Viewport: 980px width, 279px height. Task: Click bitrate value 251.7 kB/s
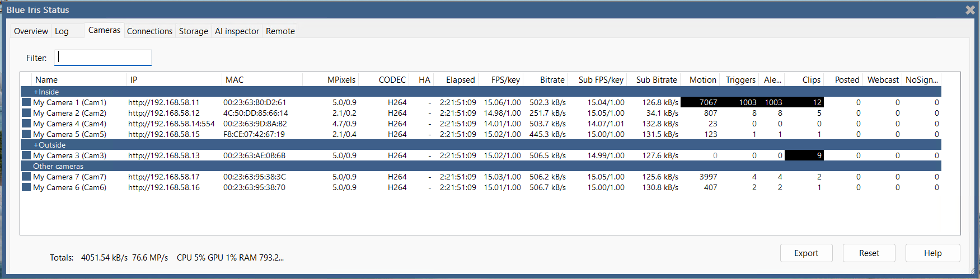[547, 113]
